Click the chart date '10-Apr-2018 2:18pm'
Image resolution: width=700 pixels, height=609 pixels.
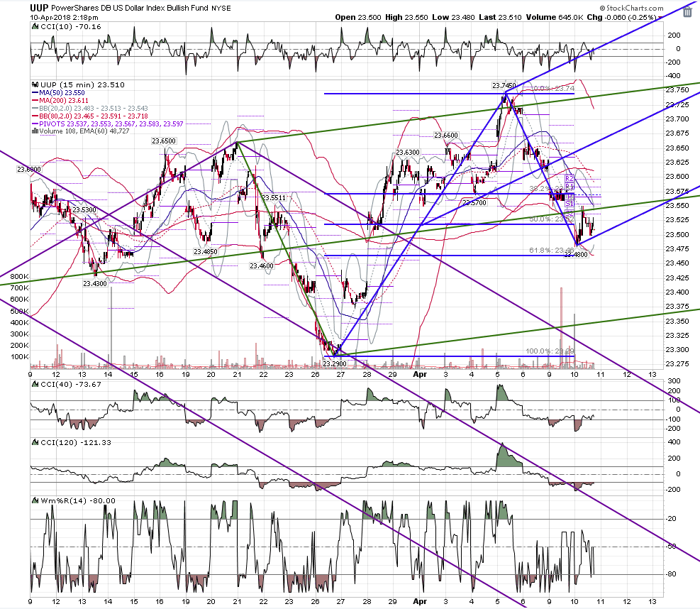(x=65, y=18)
